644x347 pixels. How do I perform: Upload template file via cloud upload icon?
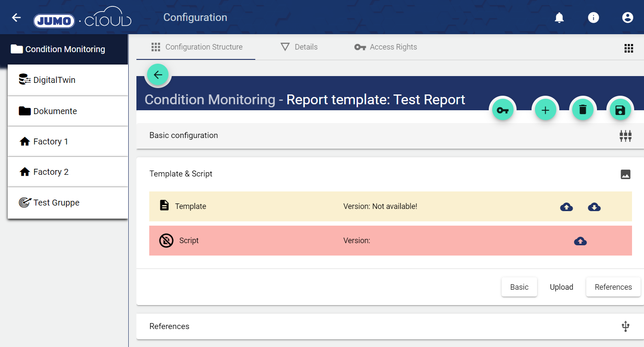(x=566, y=207)
